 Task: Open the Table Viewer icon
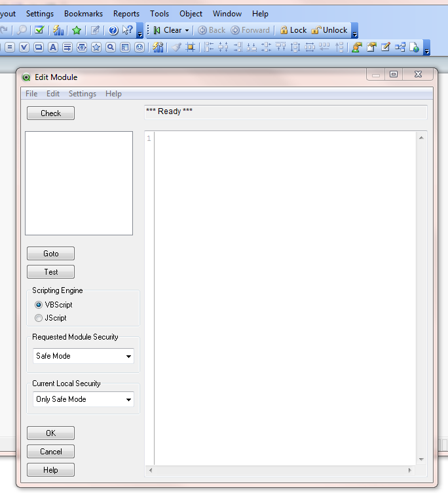click(400, 47)
